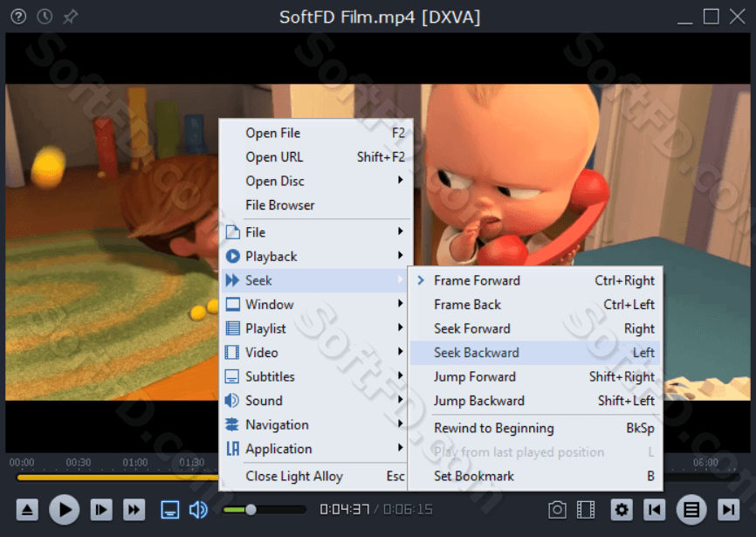Start playback with the round Play button

tap(64, 510)
